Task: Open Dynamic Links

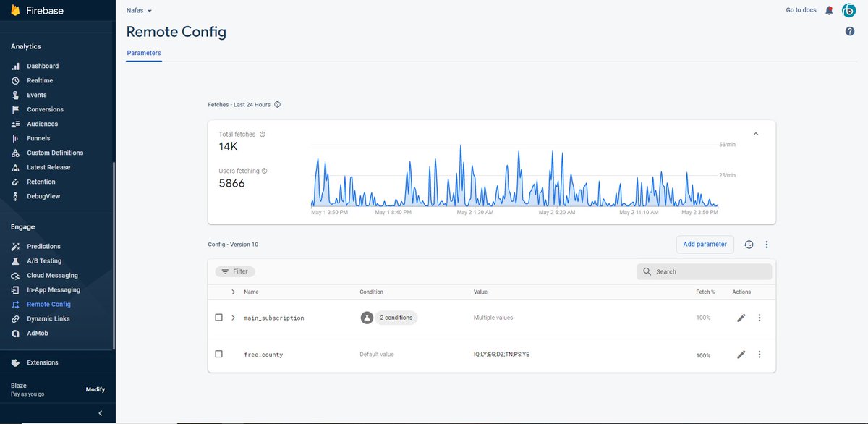Action: (48, 318)
